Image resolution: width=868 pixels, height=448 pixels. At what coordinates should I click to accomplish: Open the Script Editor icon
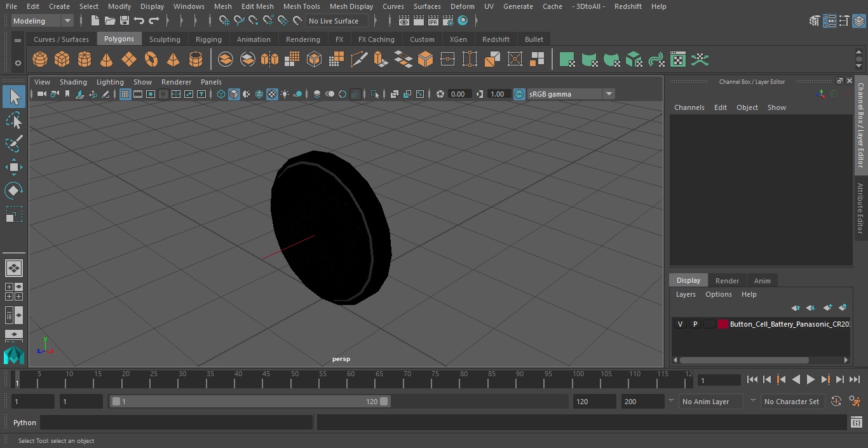pos(857,423)
